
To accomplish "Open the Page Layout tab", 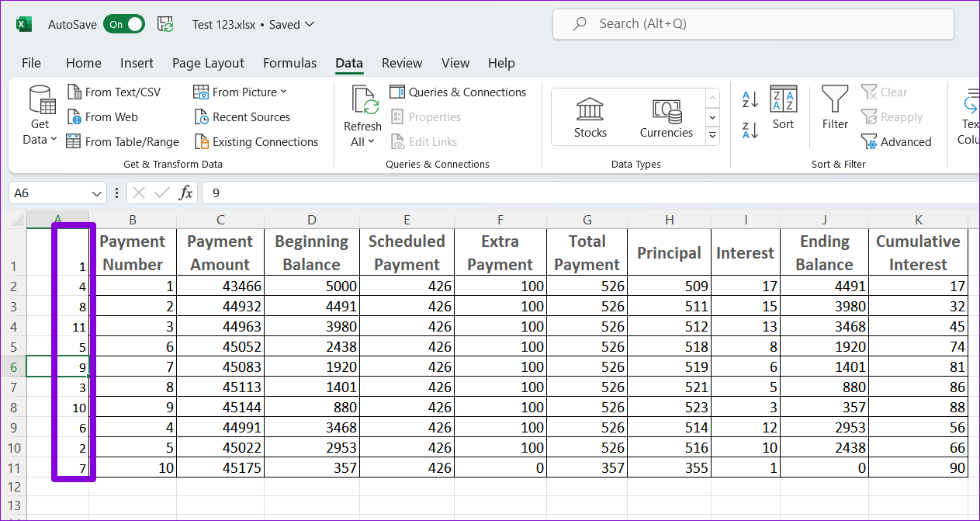I will click(208, 63).
